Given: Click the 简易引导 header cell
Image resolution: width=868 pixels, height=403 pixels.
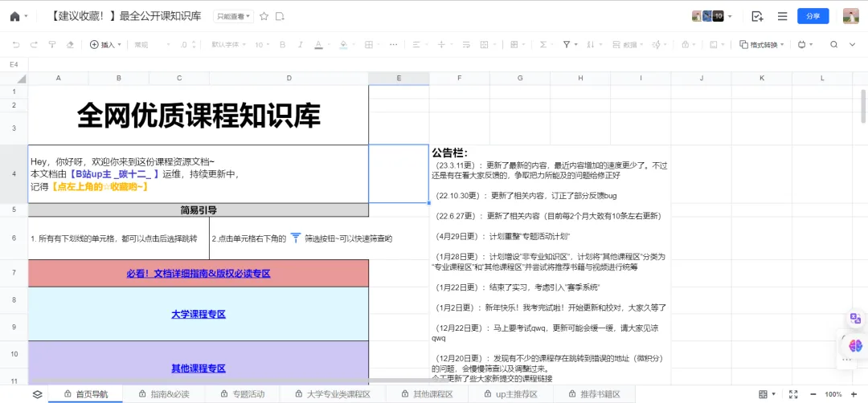Looking at the screenshot, I should pos(199,210).
